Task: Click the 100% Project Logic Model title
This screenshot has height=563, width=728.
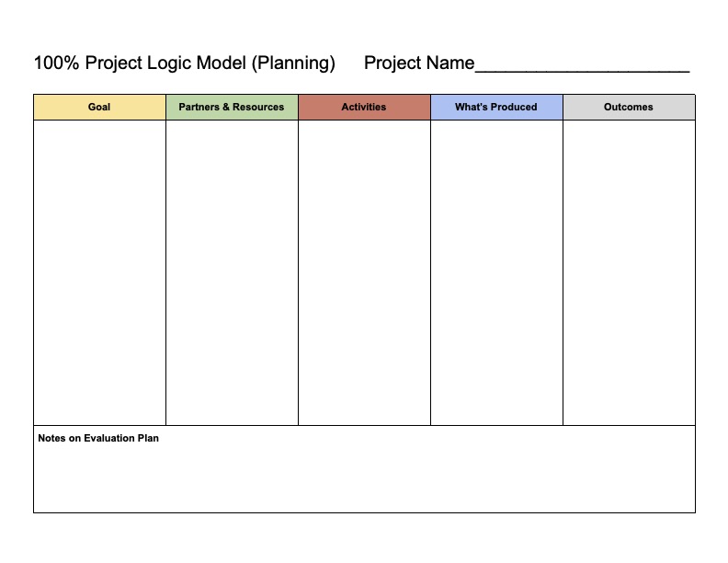Action: [185, 63]
